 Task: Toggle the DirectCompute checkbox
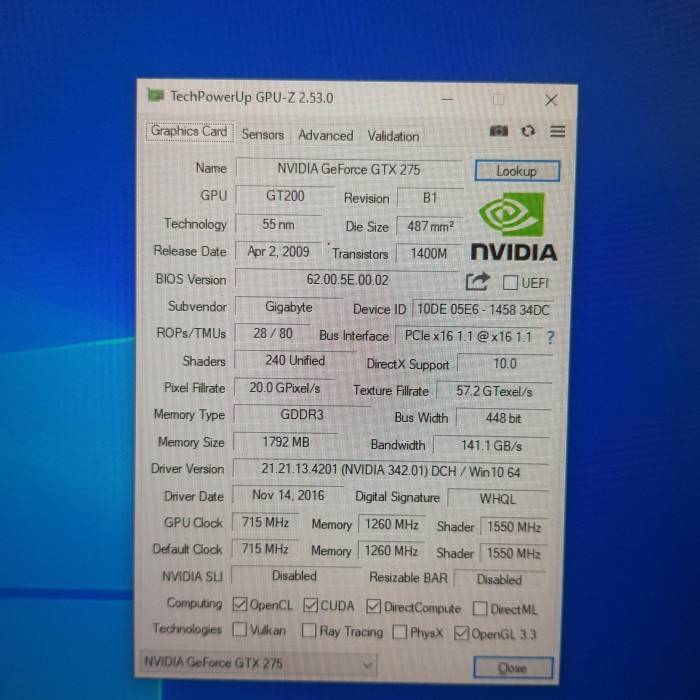tap(373, 606)
